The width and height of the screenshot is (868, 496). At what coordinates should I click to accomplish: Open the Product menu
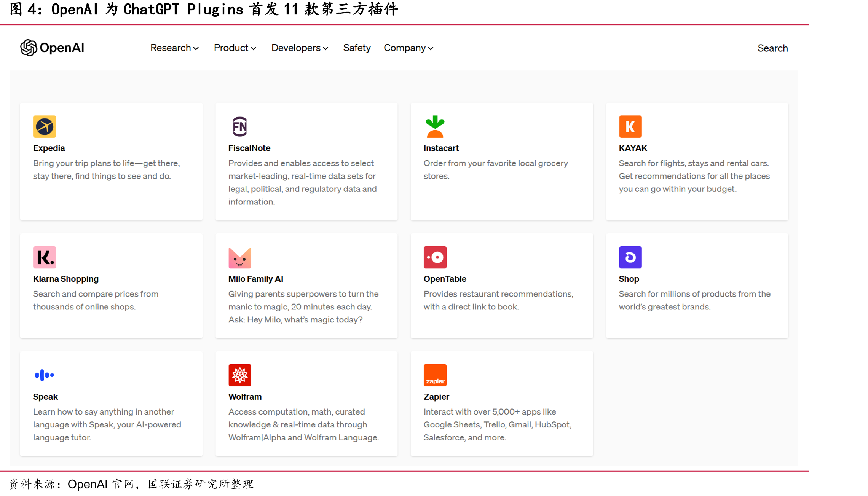click(235, 48)
